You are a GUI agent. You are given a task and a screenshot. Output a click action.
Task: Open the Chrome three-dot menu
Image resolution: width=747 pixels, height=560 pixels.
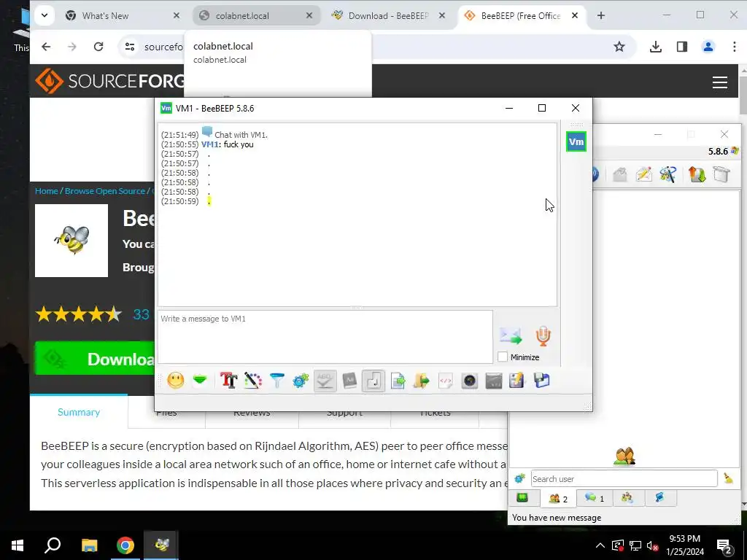(x=734, y=47)
